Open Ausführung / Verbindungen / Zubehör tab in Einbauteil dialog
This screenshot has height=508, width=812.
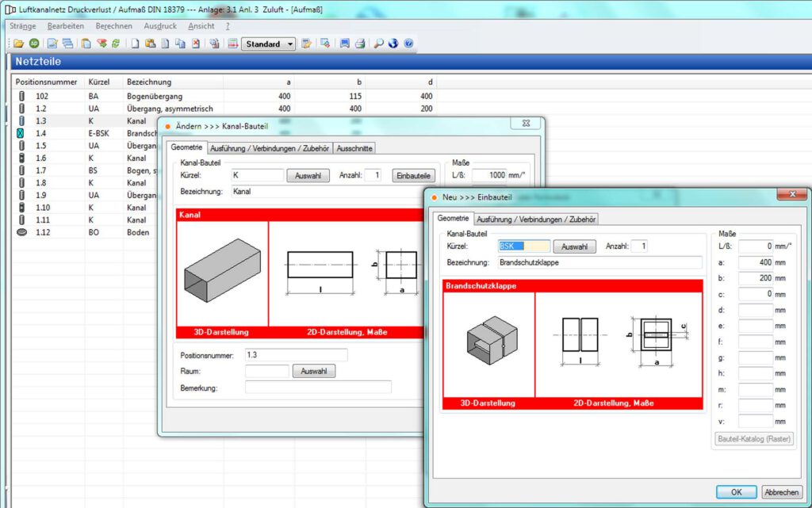pos(536,220)
